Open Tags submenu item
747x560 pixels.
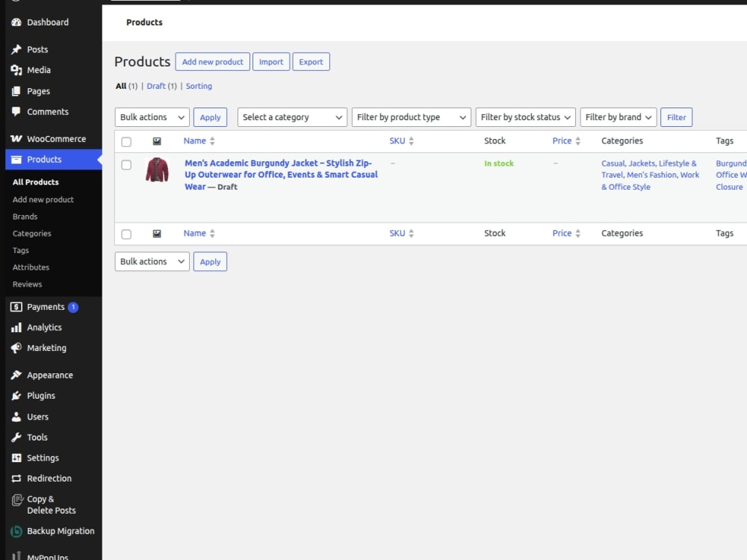point(20,250)
